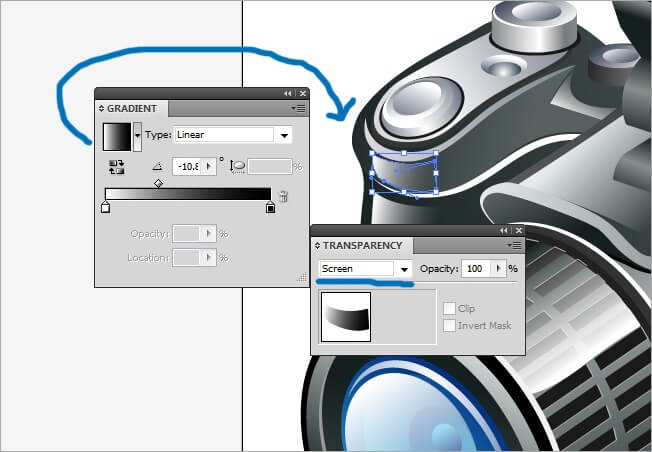Open the gradient Type dropdown

point(284,135)
